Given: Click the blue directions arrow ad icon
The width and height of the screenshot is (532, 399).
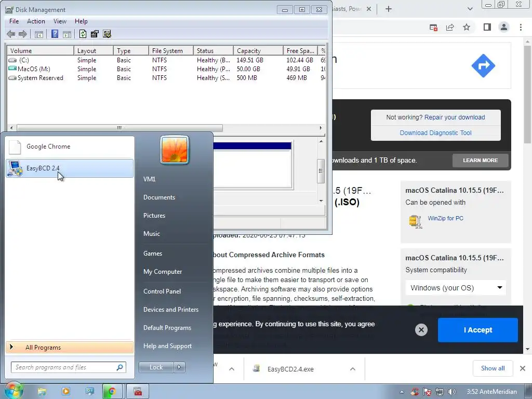Looking at the screenshot, I should pyautogui.click(x=483, y=66).
